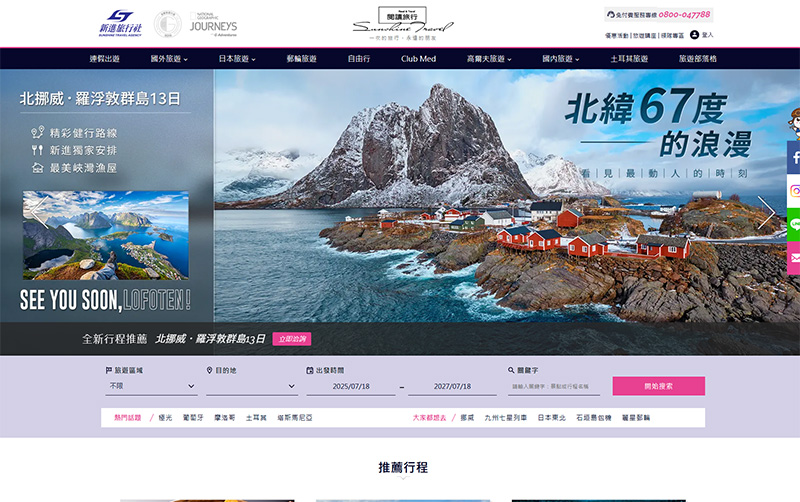Open 悠遊講座 top link
The image size is (800, 502).
coord(644,36)
